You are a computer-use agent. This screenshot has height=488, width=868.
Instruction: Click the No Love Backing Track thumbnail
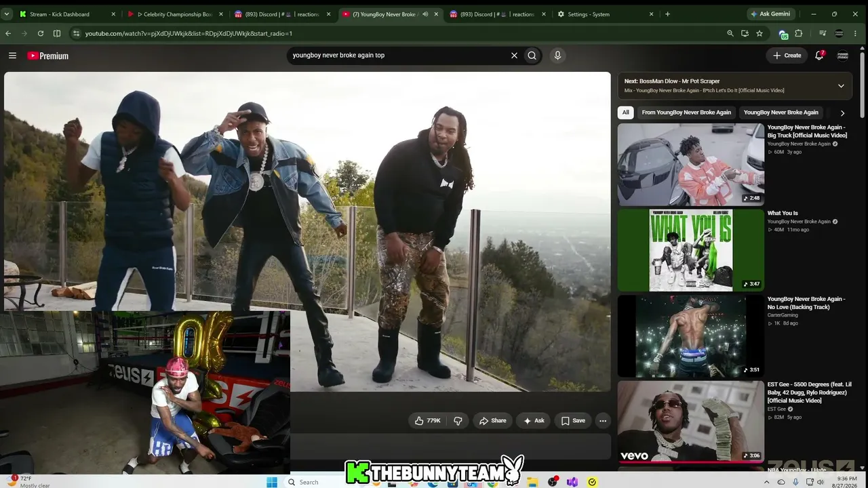click(x=691, y=336)
